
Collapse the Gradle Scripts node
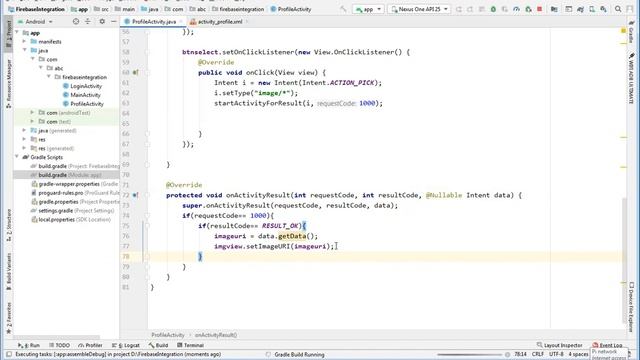(17, 157)
